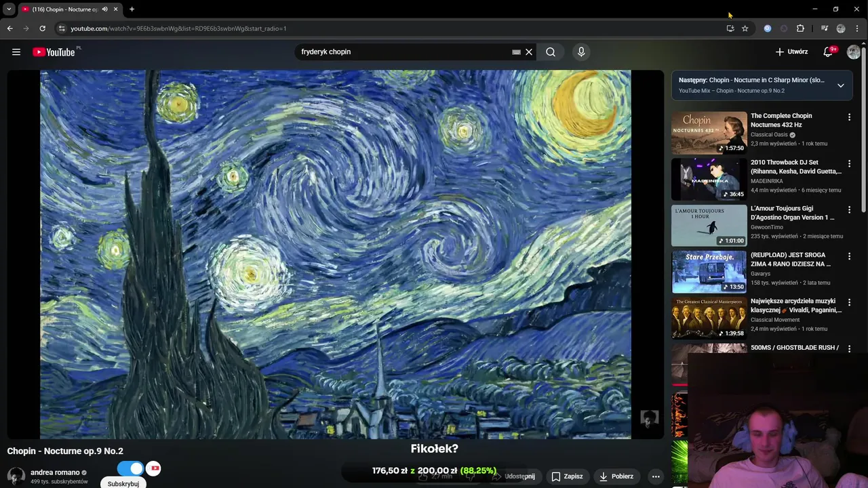Viewport: 868px width, 488px height.
Task: Open options for JEST SROGA ZIMA video
Action: pos(849,257)
